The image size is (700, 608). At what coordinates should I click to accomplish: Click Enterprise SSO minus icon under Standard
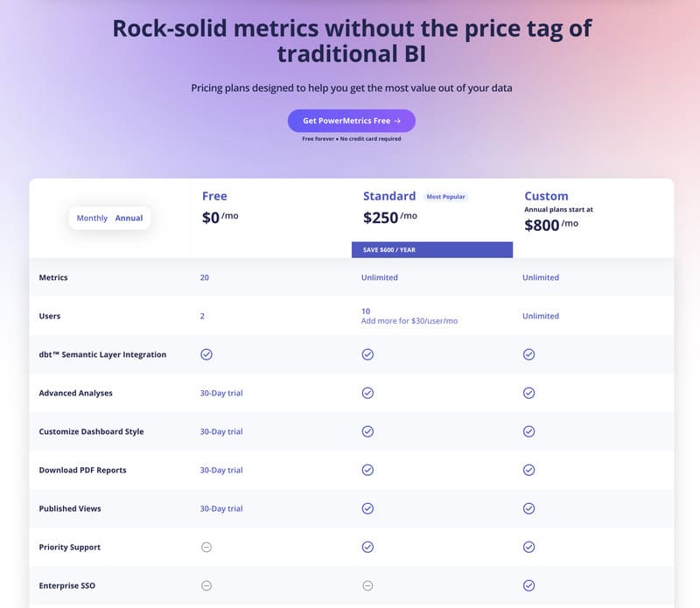click(x=367, y=585)
